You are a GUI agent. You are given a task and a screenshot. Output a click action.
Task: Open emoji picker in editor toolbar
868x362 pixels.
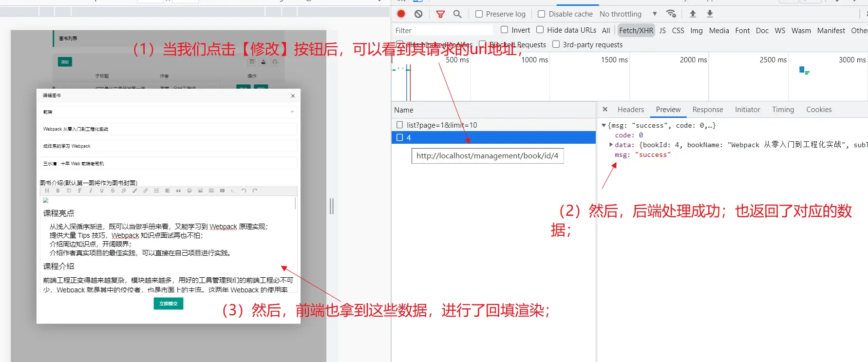pyautogui.click(x=189, y=191)
